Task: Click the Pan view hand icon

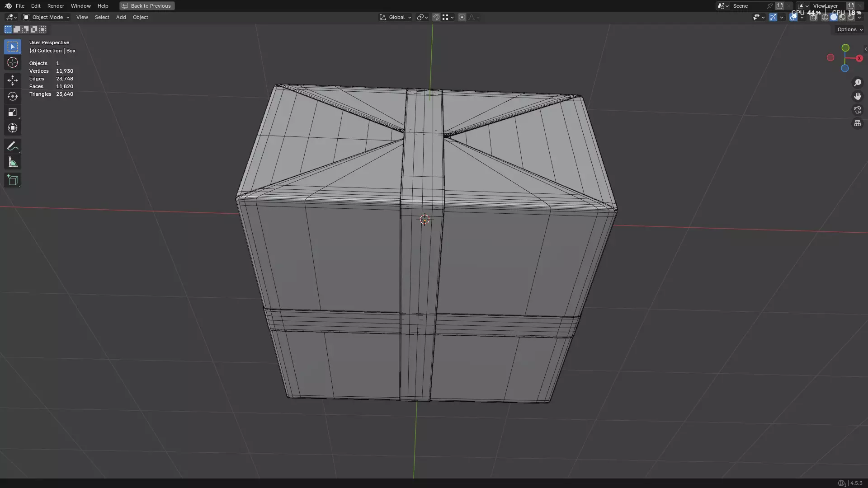Action: click(858, 96)
